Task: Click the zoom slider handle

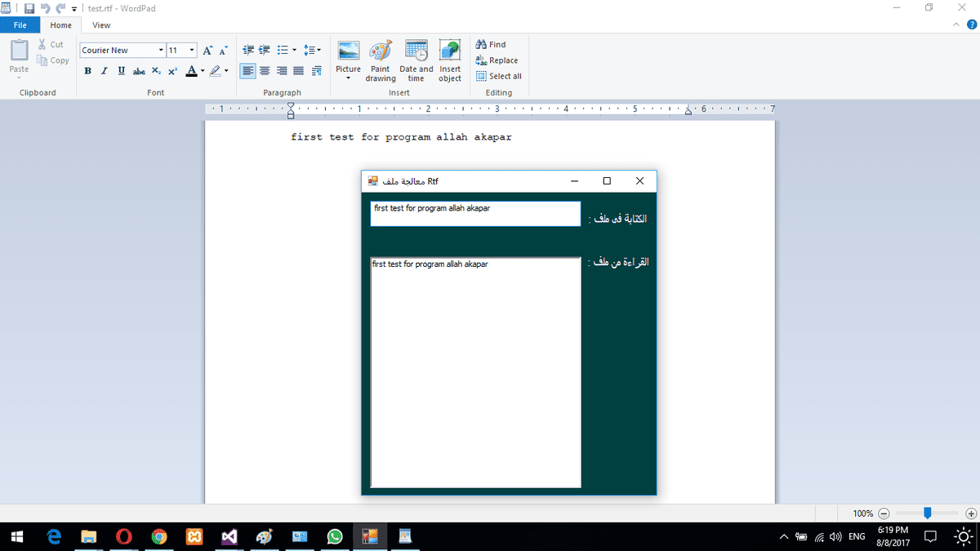Action: [x=927, y=513]
